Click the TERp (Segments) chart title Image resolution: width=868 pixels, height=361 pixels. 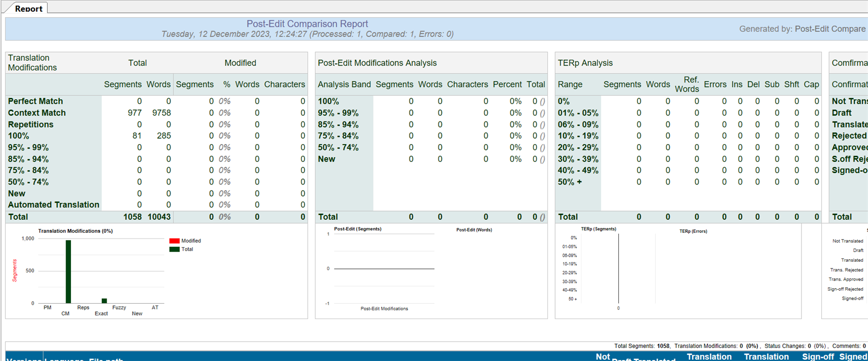coord(598,229)
